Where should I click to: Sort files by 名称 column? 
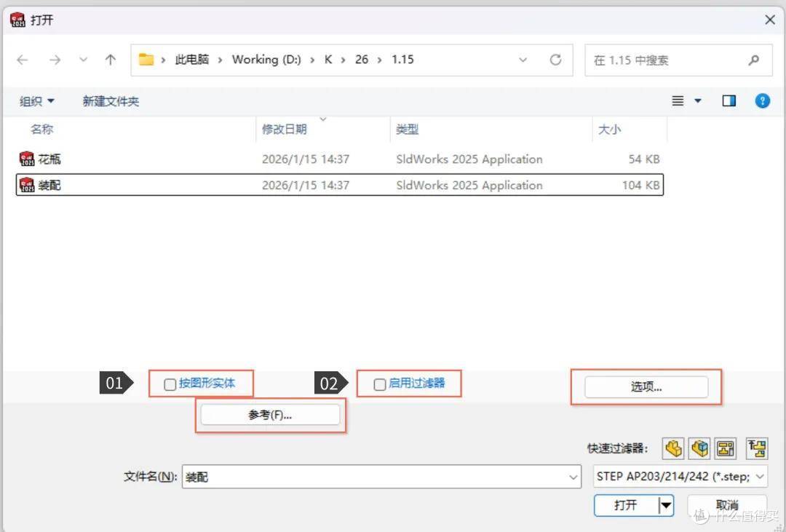41,130
